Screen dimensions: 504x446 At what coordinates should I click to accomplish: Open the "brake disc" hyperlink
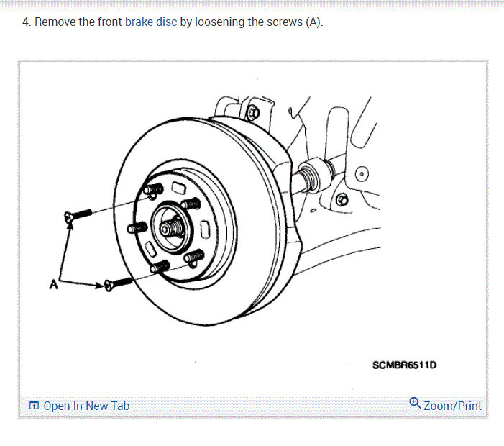coord(151,22)
